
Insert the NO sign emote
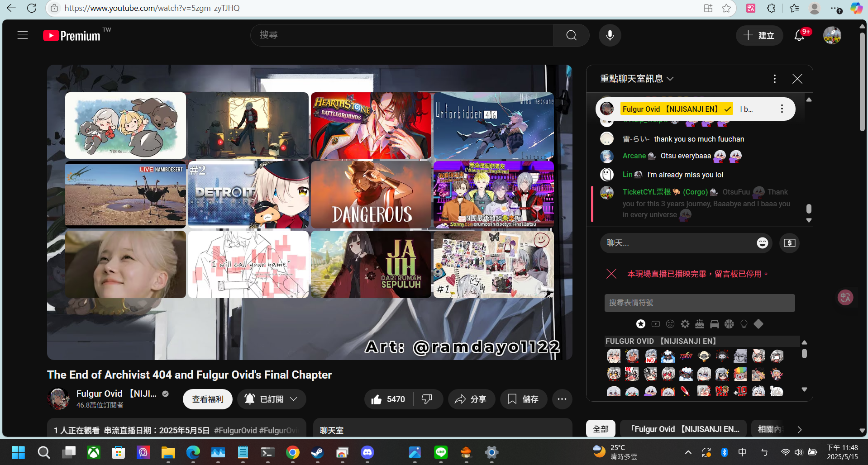click(650, 356)
